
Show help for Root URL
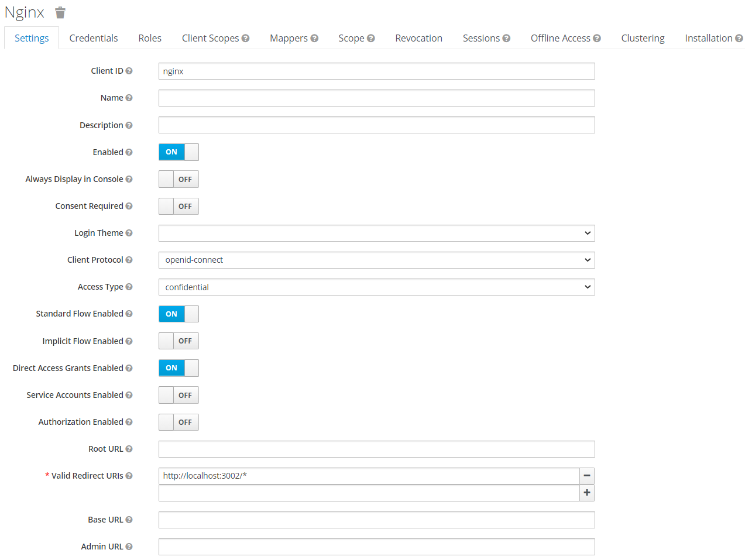click(129, 449)
